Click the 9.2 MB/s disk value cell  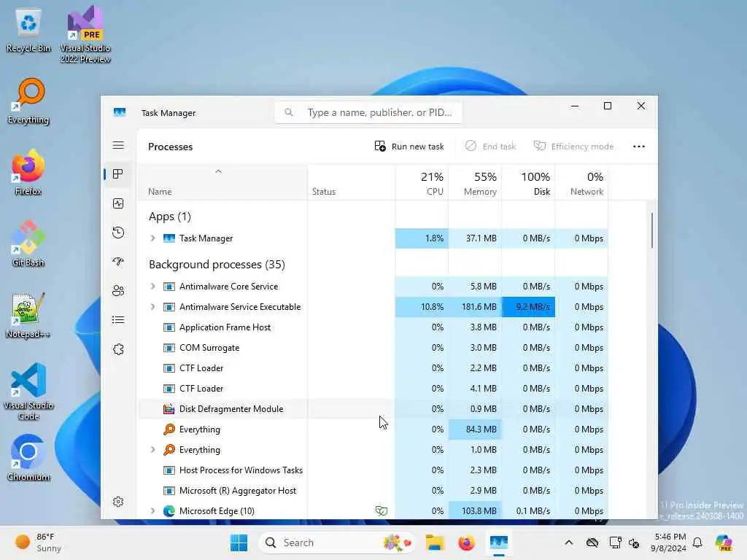coord(528,307)
